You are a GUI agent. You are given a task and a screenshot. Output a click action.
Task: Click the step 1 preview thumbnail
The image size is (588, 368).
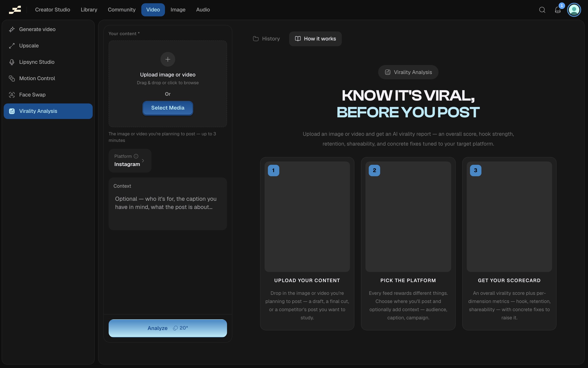coord(307,217)
